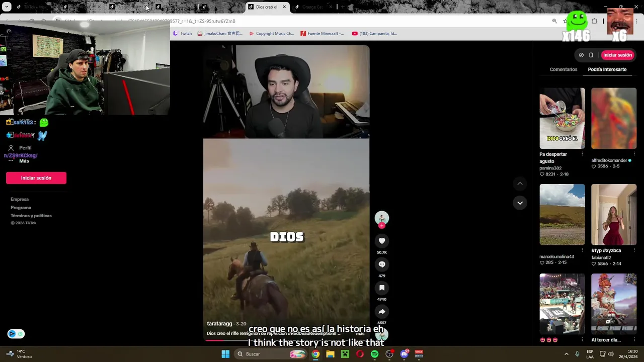Expand Programa section in the sidebar

(x=21, y=207)
